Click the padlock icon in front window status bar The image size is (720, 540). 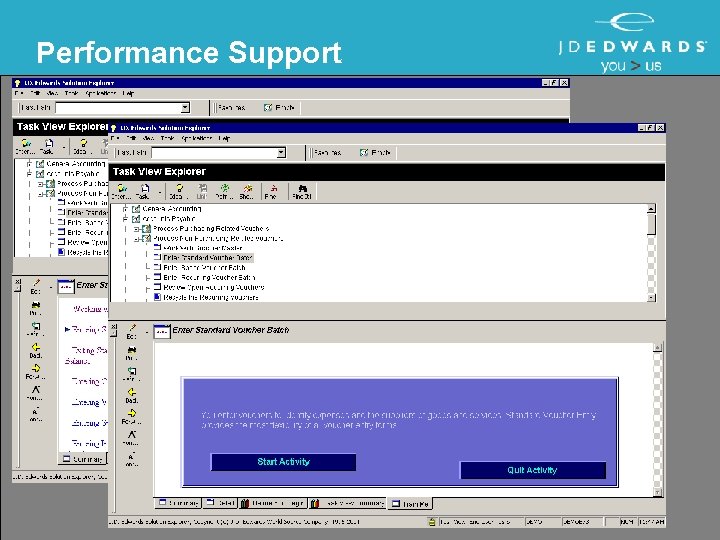[432, 522]
